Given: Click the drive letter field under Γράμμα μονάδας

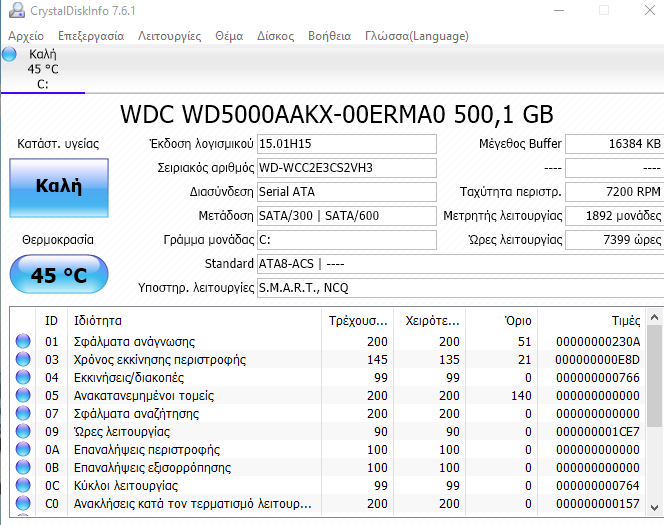Looking at the screenshot, I should pos(347,240).
